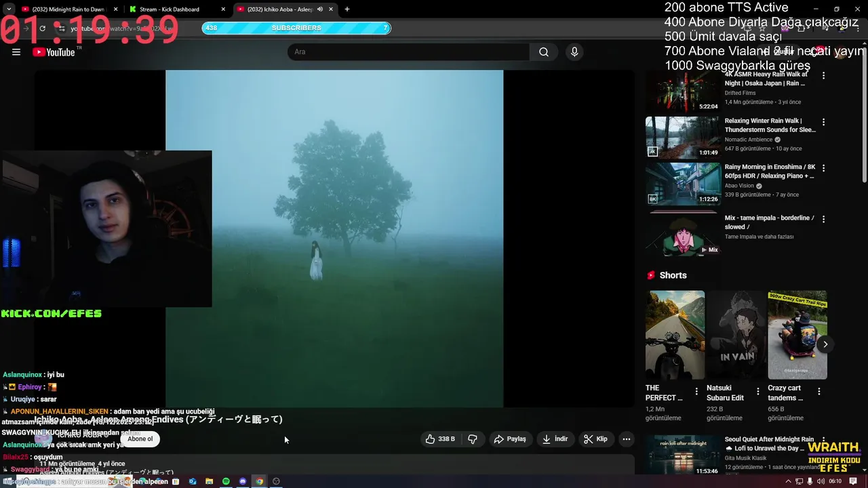
Task: Open Relaxing Winter Rain Walk thumbnail
Action: click(682, 138)
